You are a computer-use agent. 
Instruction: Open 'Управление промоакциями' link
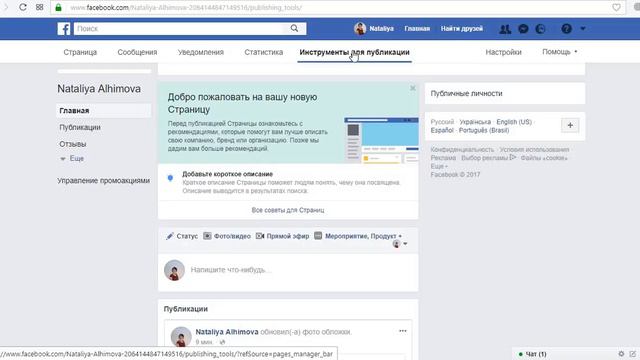tap(103, 180)
